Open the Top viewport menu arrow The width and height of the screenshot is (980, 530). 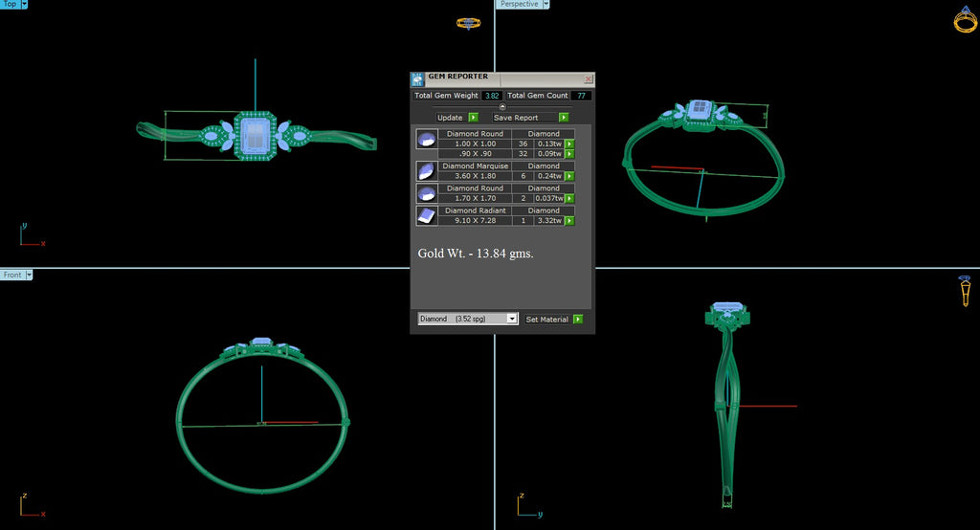pos(23,4)
